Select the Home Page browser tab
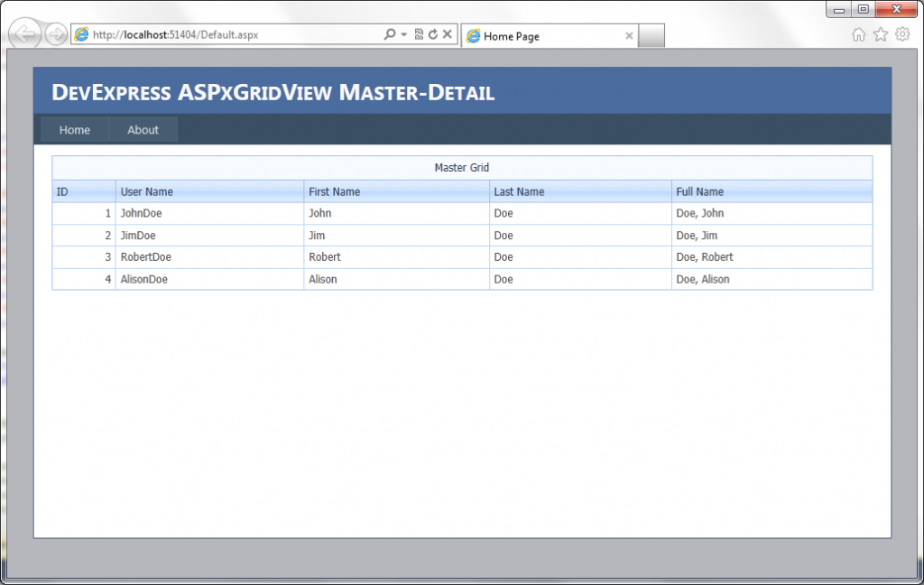Image resolution: width=924 pixels, height=585 pixels. 541,36
